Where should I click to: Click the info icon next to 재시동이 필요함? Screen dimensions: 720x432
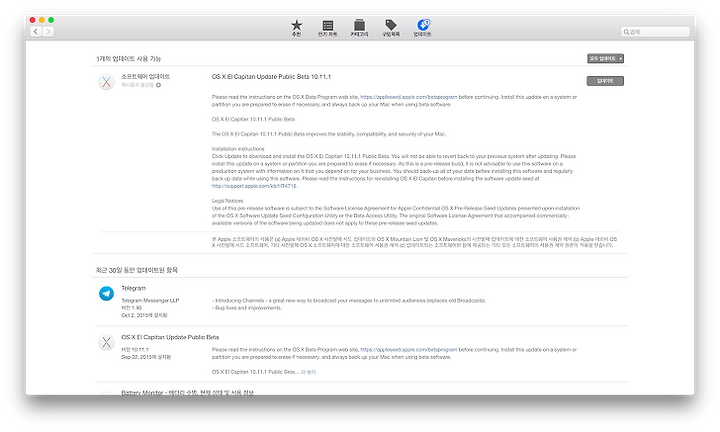(158, 85)
